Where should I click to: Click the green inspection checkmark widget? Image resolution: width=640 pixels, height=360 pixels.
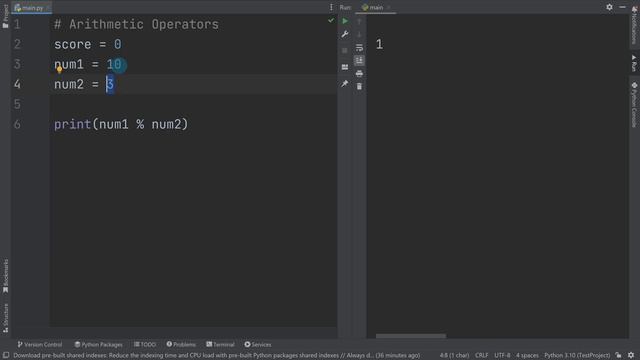coord(331,20)
